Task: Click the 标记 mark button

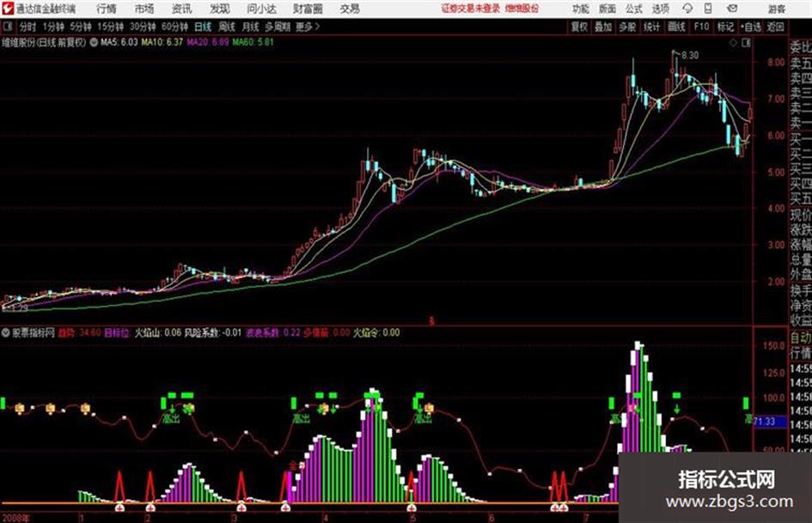Action: (725, 27)
